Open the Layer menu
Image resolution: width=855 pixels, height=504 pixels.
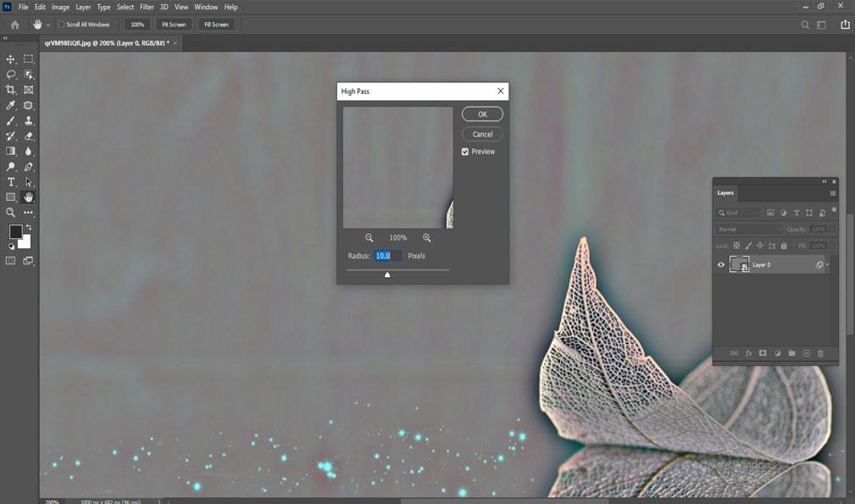(x=83, y=7)
